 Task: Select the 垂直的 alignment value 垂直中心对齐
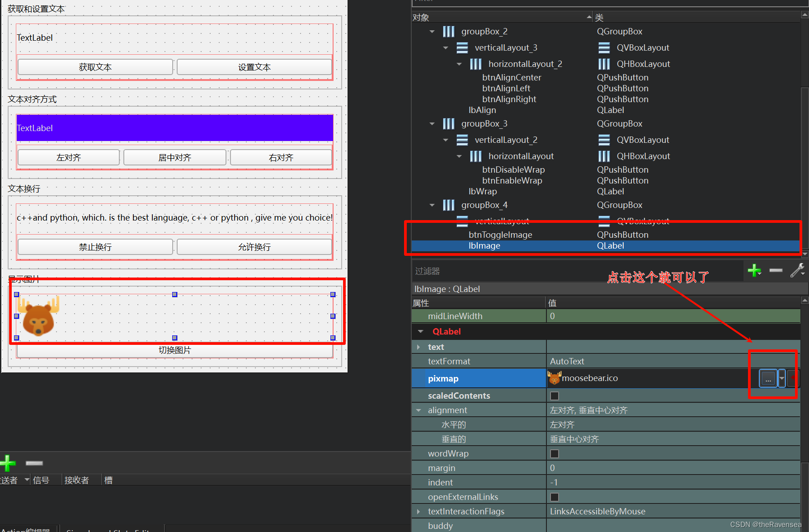[x=673, y=439]
